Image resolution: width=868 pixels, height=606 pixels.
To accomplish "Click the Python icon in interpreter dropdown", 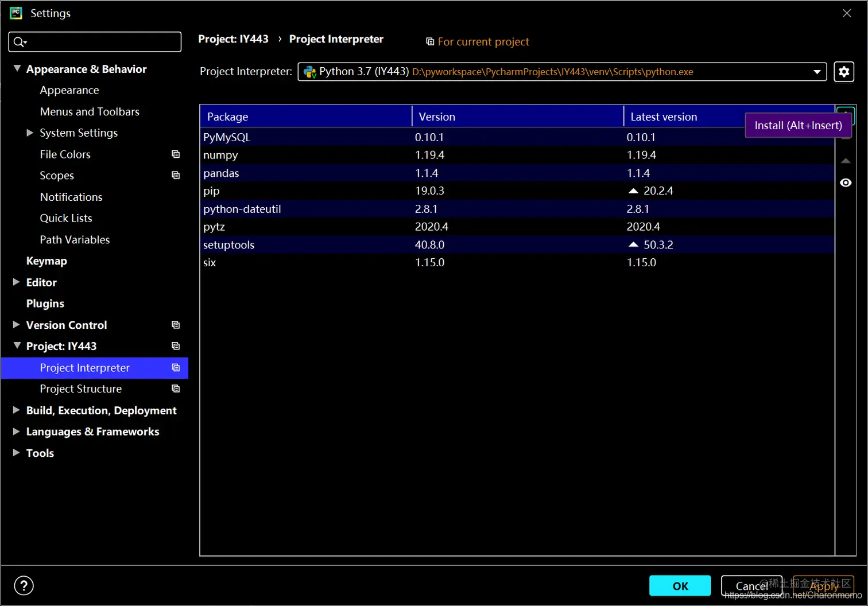I will point(310,72).
